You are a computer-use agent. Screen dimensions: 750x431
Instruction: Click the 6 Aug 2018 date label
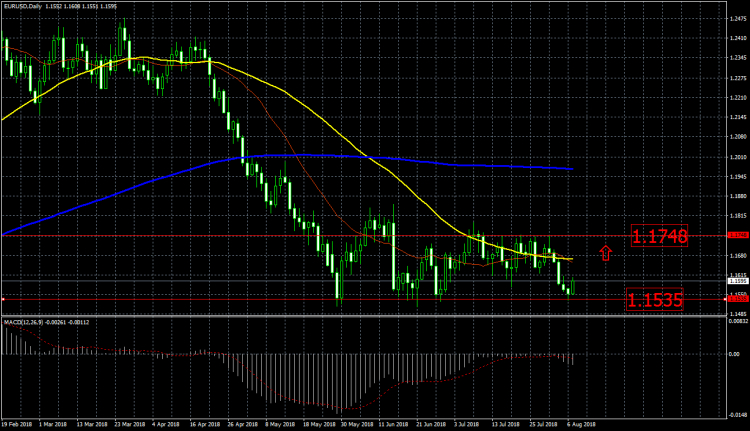point(581,424)
